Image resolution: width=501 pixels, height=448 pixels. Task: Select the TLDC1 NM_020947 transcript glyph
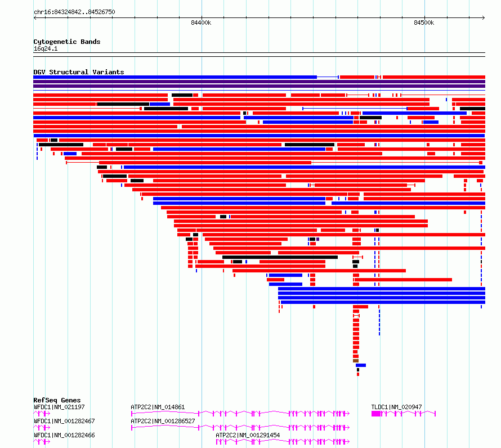pyautogui.click(x=404, y=414)
